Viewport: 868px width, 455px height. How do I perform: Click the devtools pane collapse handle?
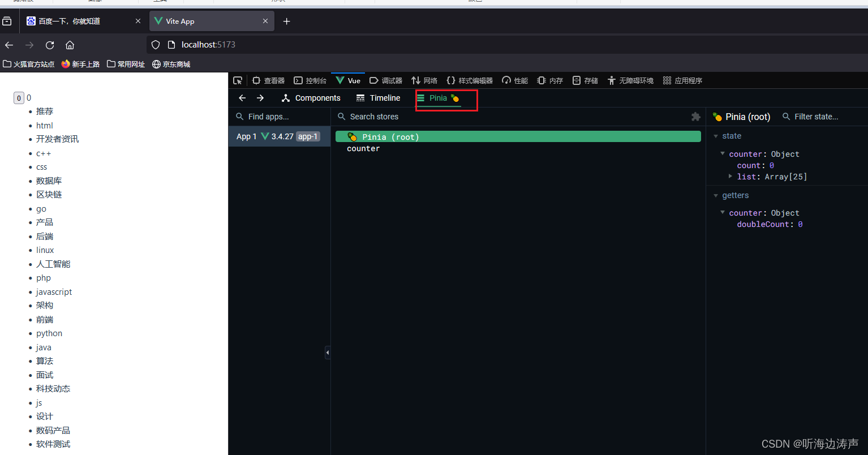(x=328, y=353)
